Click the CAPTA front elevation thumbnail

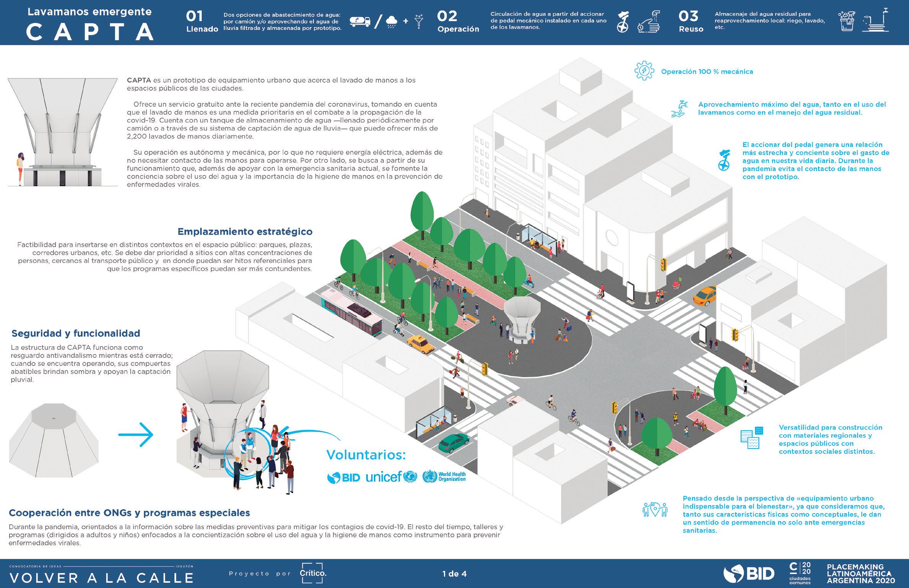coord(63,132)
